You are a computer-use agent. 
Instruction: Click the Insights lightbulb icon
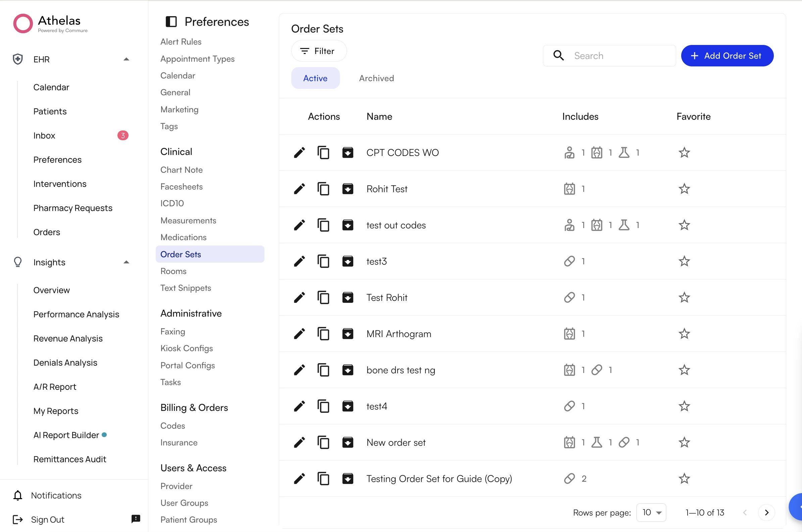pyautogui.click(x=18, y=262)
